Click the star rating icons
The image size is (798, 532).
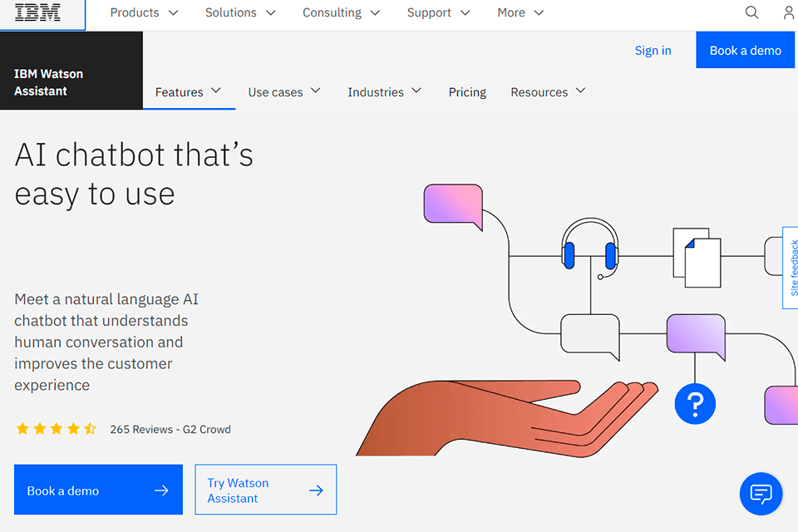pyautogui.click(x=56, y=429)
